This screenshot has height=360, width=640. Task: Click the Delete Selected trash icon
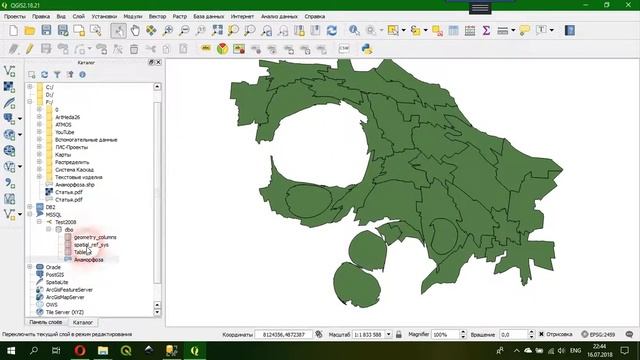tap(134, 49)
